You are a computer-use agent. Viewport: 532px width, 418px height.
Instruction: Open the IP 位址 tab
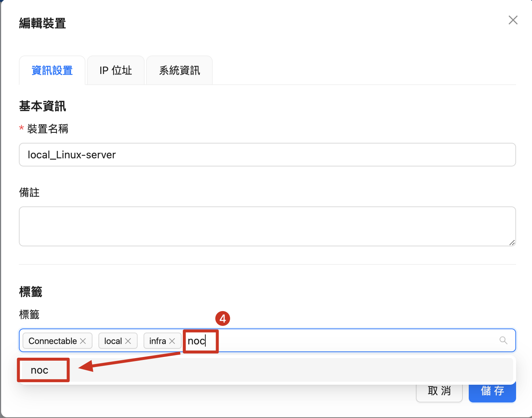115,71
